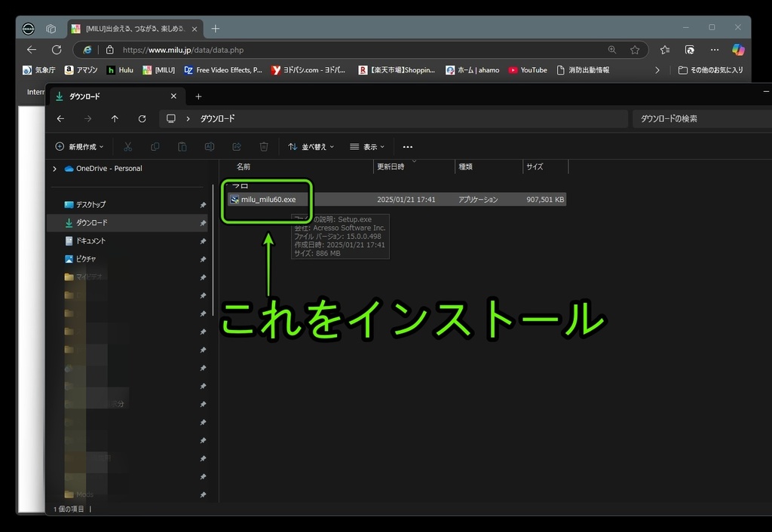772x532 pixels.
Task: Select the milu_milu60.exe file
Action: click(x=268, y=200)
